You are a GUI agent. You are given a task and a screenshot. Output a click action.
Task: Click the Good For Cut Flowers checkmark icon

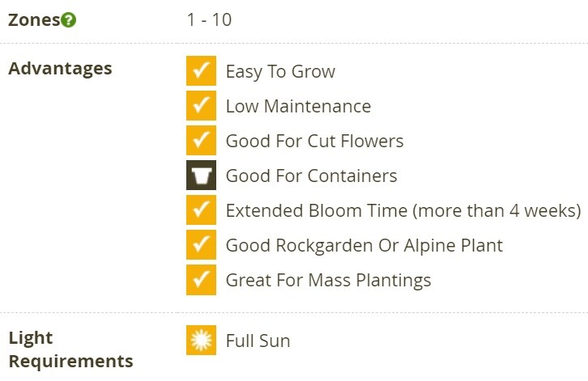(201, 141)
